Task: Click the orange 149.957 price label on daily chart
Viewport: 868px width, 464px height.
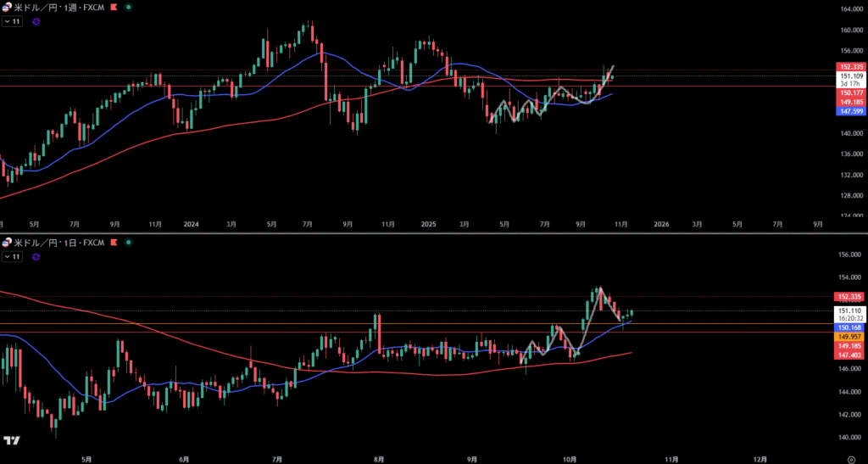Action: [850, 337]
